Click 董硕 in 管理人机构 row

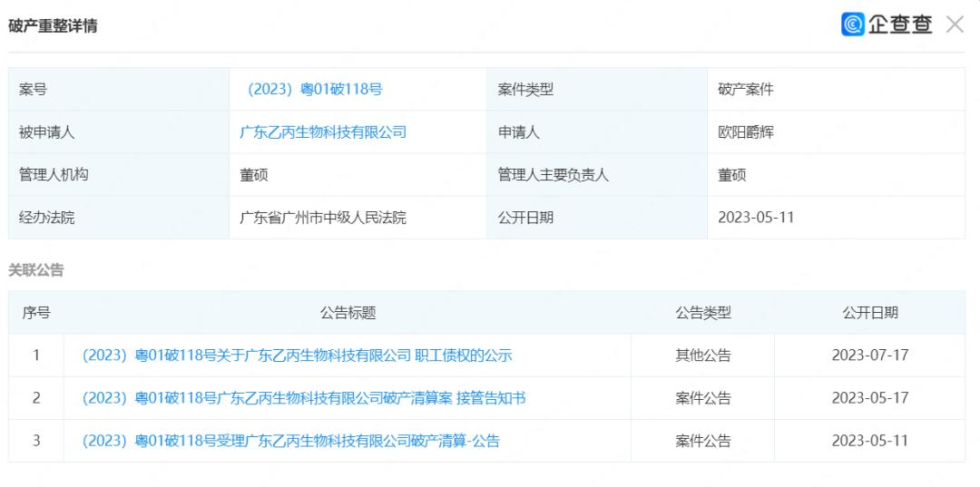tap(254, 175)
